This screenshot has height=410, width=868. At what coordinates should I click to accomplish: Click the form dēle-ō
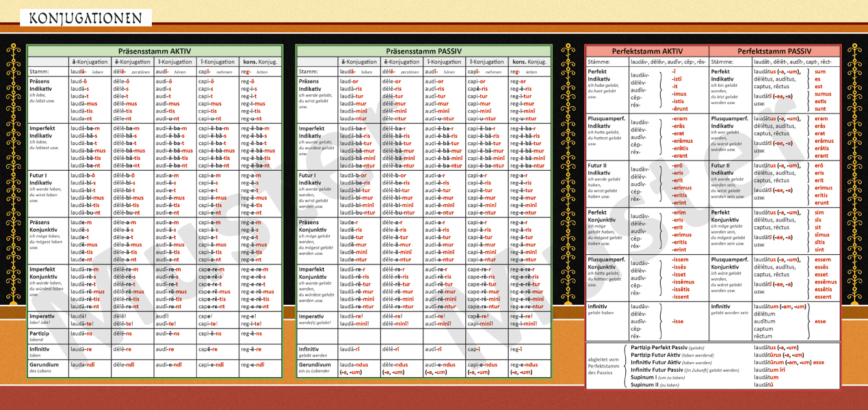pos(122,82)
